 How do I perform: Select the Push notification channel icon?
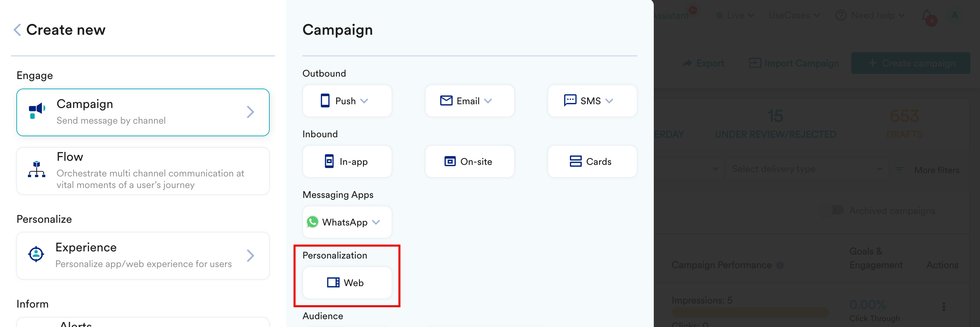click(325, 100)
